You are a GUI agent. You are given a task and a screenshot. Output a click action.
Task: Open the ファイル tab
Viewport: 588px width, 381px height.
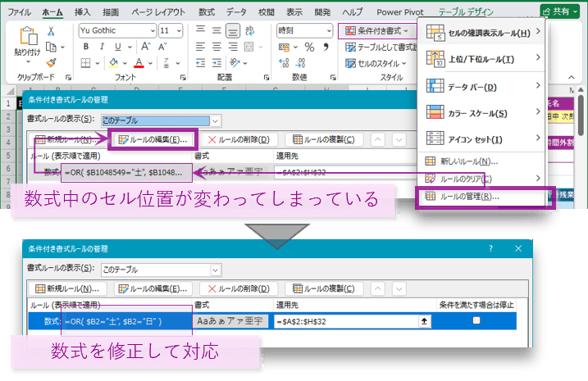click(19, 12)
